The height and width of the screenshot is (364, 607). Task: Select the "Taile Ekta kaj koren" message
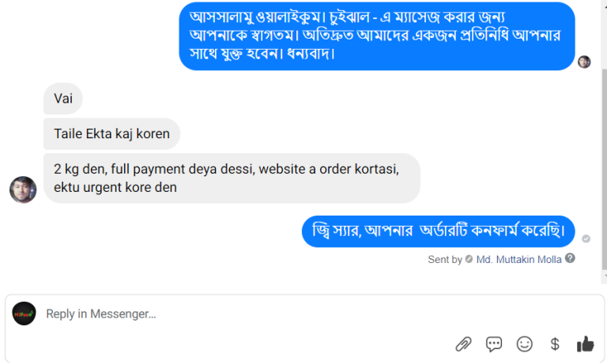coord(111,133)
